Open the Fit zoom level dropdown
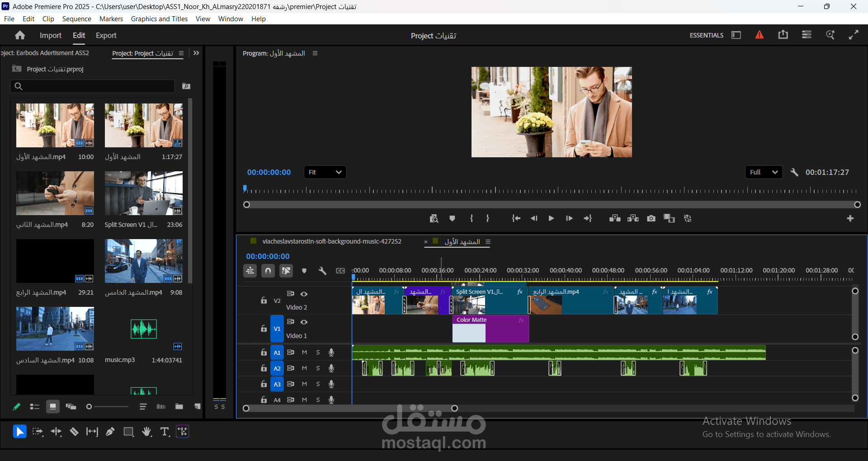This screenshot has height=461, width=868. (x=325, y=172)
